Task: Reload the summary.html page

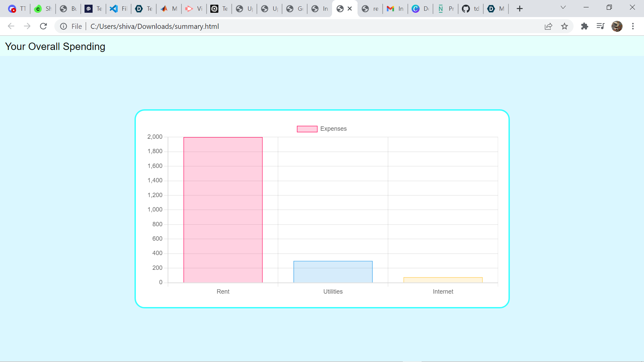Action: (43, 26)
